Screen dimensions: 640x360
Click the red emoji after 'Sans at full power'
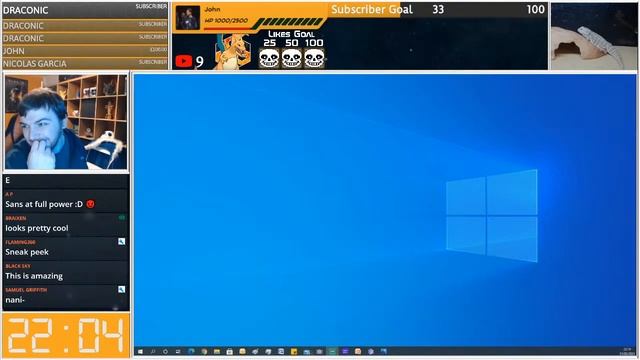click(91, 204)
